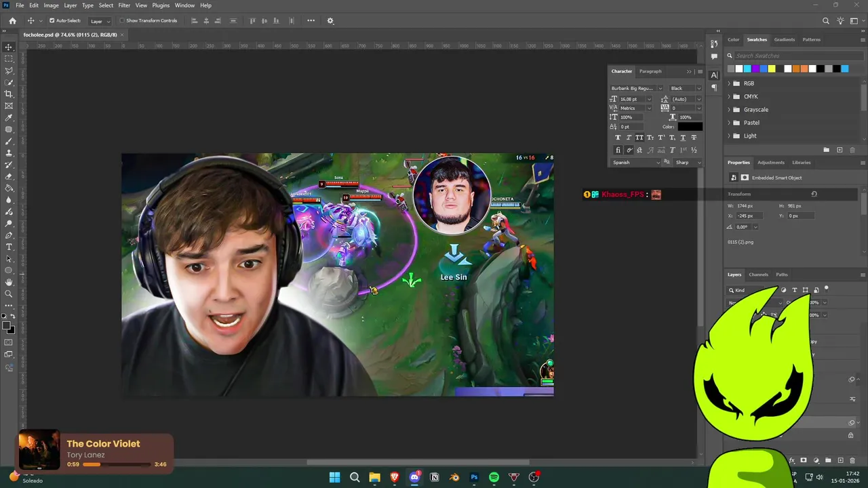868x488 pixels.
Task: Select the Pen tool
Action: (x=9, y=235)
